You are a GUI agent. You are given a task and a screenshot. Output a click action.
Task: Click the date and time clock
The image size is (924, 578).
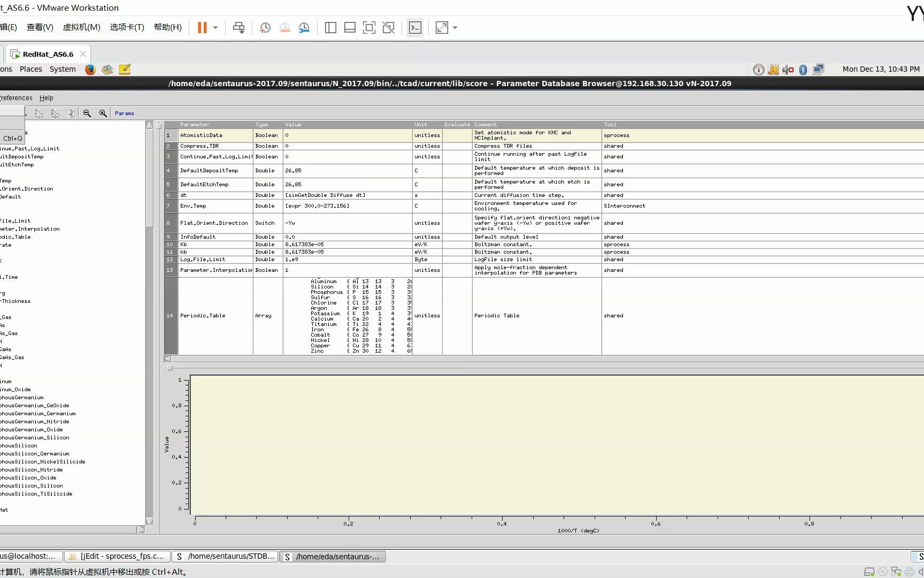tap(881, 69)
